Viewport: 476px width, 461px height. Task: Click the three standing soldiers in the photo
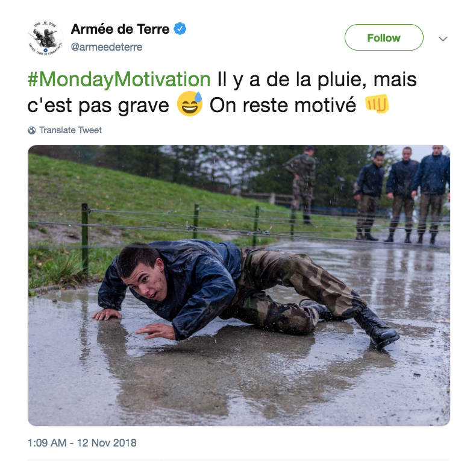pyautogui.click(x=401, y=195)
